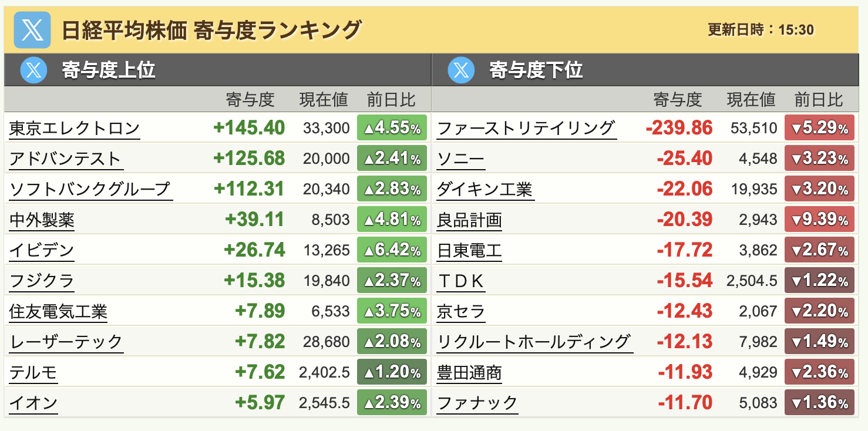This screenshot has width=868, height=431.
Task: Share bottom contributors via X icon
Action: click(461, 70)
